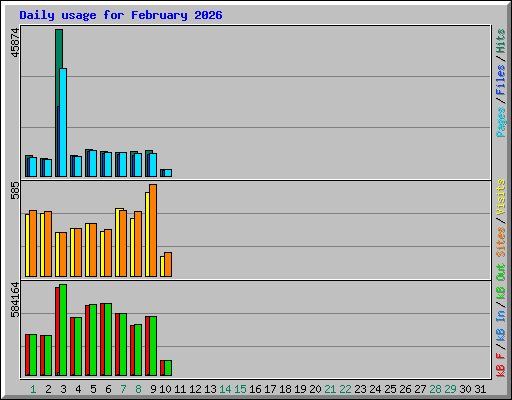The width and height of the screenshot is (512, 400).
Task: Click the green kB Out bar for day 3
Action: click(63, 330)
